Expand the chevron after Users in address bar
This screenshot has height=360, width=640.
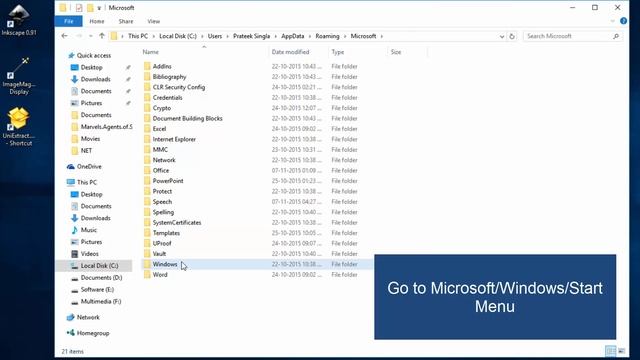point(227,36)
